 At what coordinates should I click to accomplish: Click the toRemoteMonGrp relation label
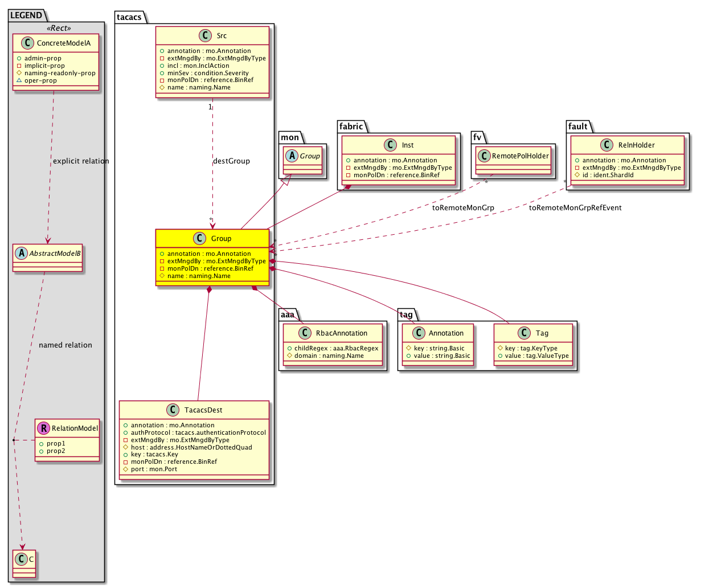tap(463, 208)
